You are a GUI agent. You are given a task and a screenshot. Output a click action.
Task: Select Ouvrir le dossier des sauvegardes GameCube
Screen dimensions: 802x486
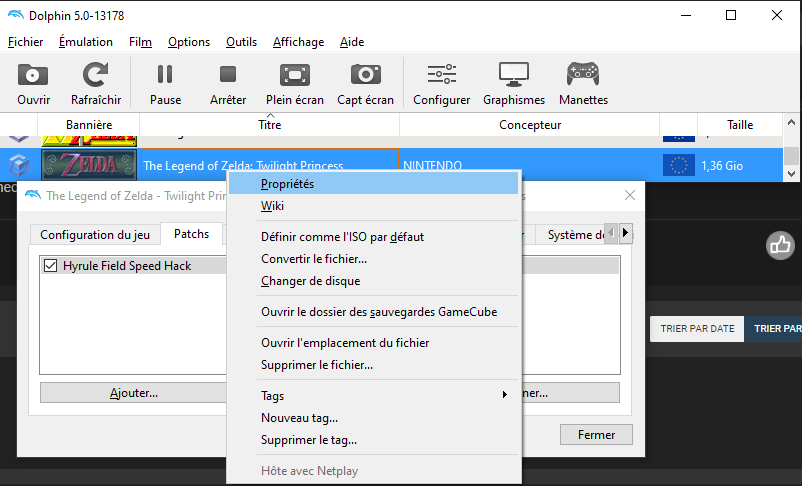point(373,312)
